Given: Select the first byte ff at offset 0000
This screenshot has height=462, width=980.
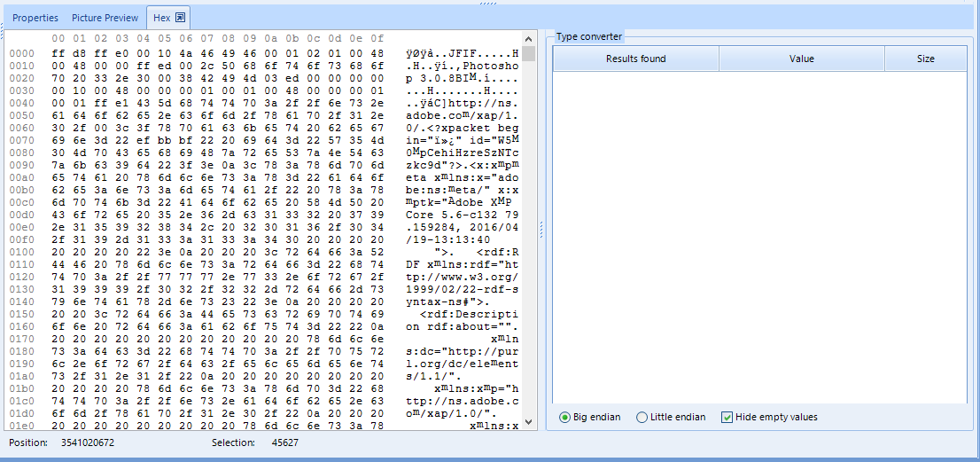Looking at the screenshot, I should tap(58, 53).
